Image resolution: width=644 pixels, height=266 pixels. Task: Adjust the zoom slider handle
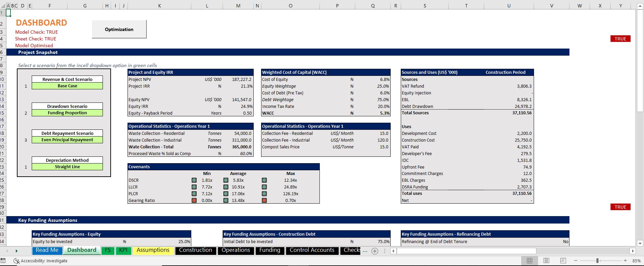[597, 261]
